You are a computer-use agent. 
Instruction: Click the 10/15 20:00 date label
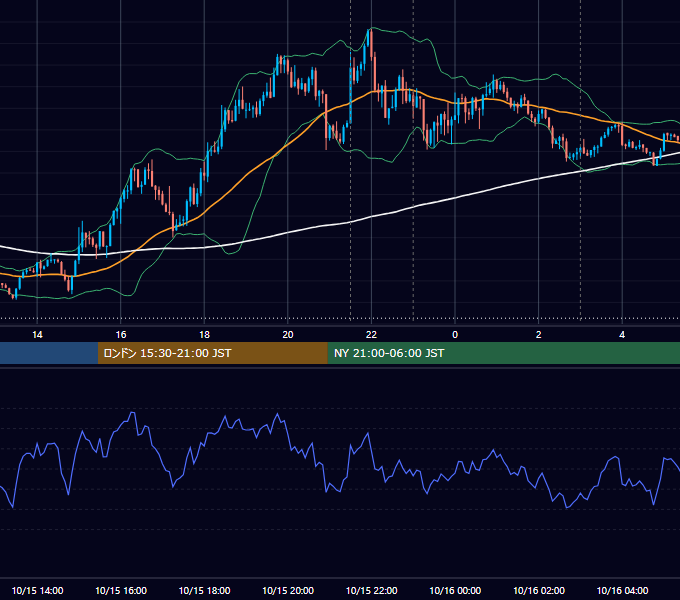[x=288, y=590]
